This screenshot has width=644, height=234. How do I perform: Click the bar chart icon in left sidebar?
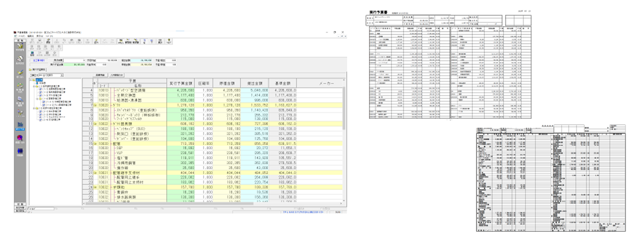pyautogui.click(x=20, y=125)
